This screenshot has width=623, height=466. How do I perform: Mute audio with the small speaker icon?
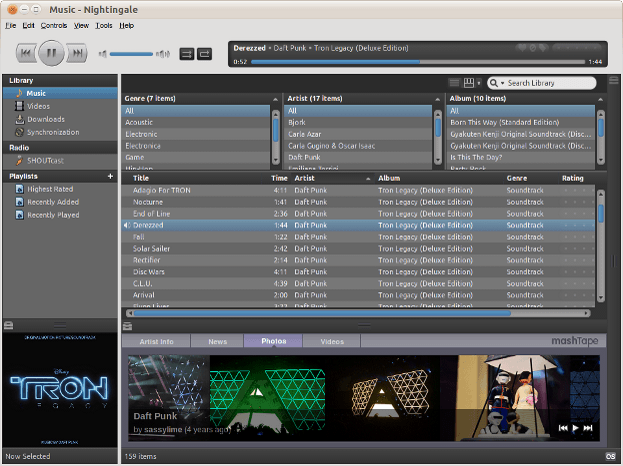coord(103,54)
